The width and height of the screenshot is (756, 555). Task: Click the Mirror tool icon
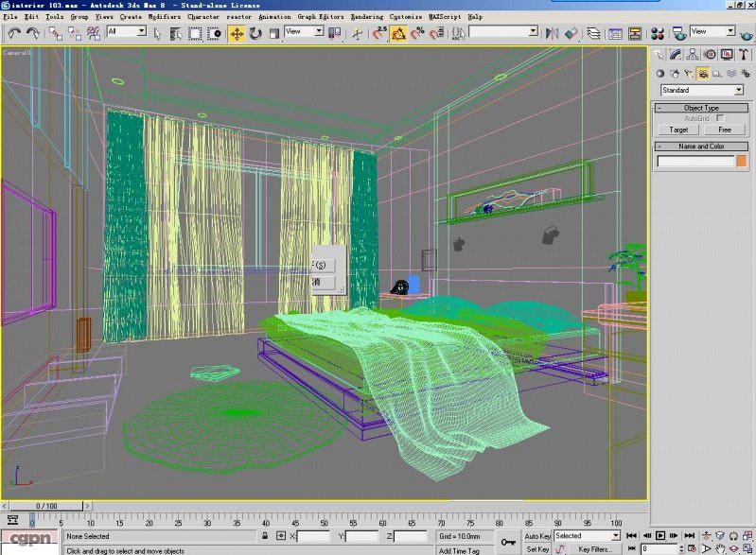click(552, 33)
